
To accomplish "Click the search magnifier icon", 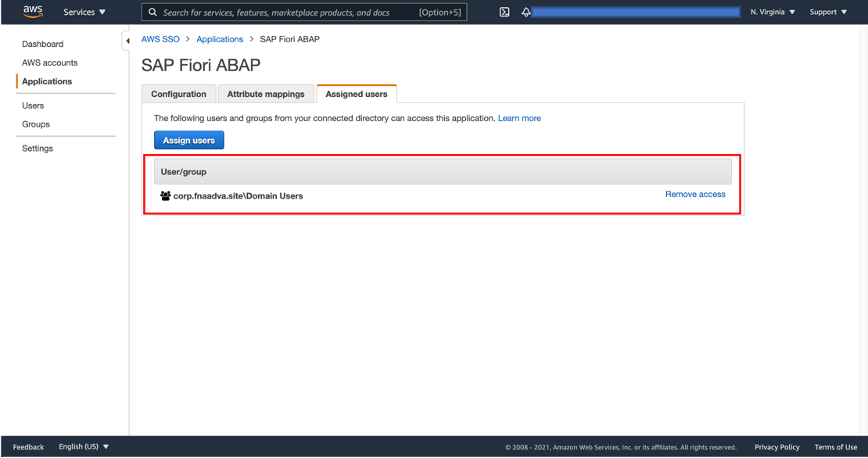I will (152, 12).
